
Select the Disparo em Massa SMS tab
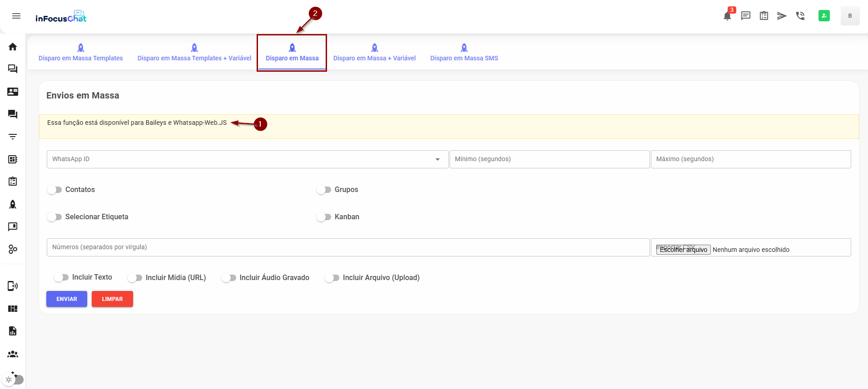(464, 53)
